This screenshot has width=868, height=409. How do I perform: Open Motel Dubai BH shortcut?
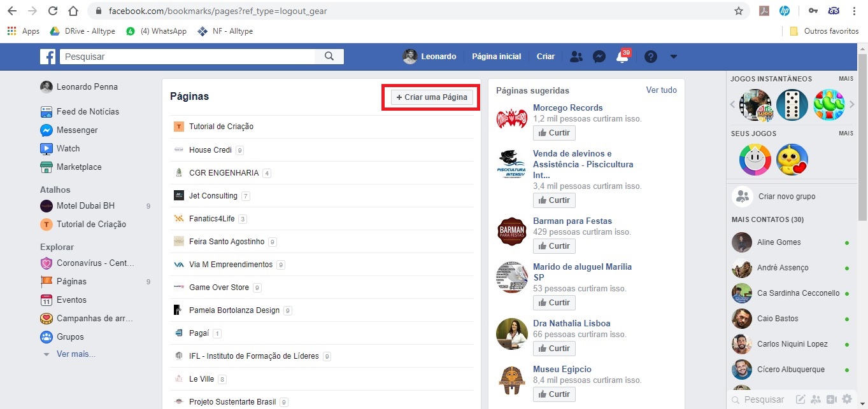[x=77, y=206]
